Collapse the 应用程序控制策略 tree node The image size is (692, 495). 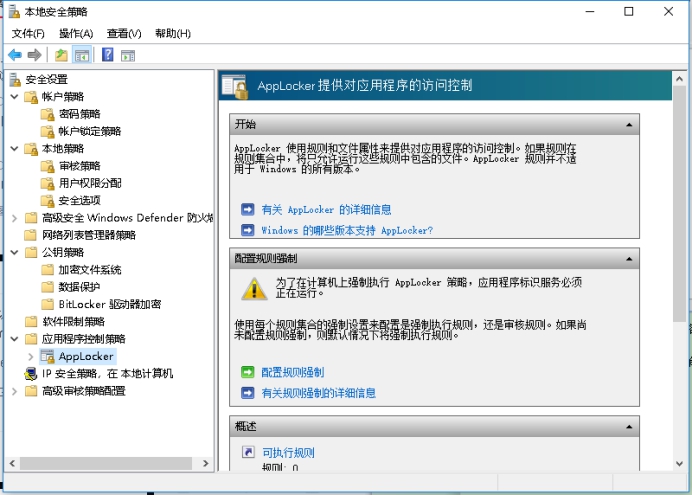click(x=14, y=339)
